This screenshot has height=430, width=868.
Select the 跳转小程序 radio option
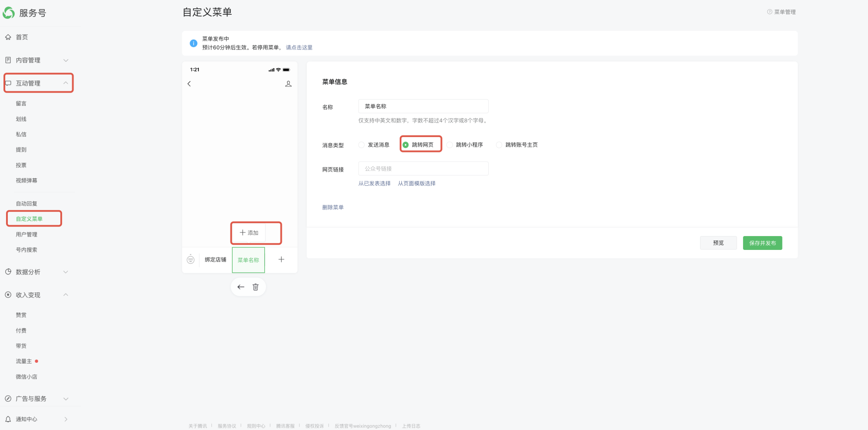click(450, 145)
